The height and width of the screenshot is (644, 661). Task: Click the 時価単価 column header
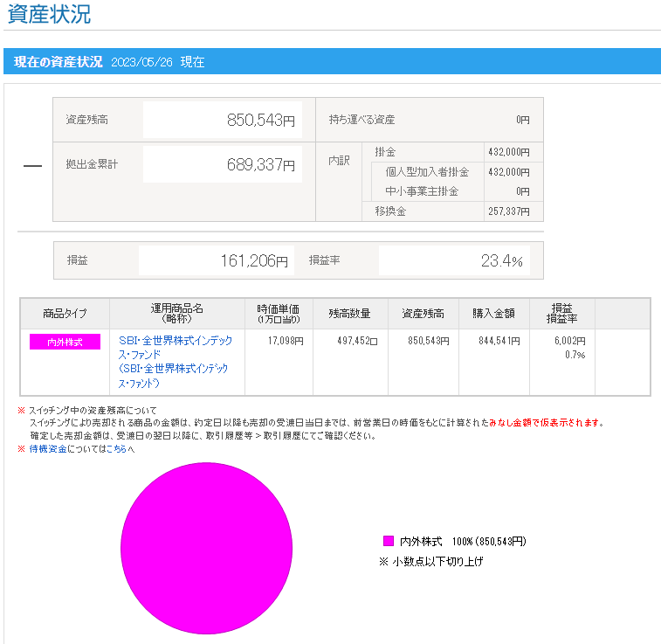coord(279,314)
